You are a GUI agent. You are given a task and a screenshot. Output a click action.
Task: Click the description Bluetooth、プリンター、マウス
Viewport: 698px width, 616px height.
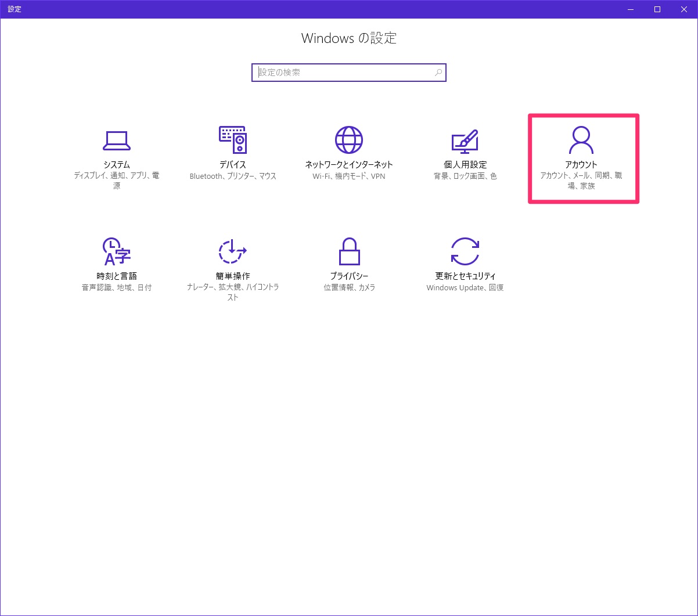233,176
